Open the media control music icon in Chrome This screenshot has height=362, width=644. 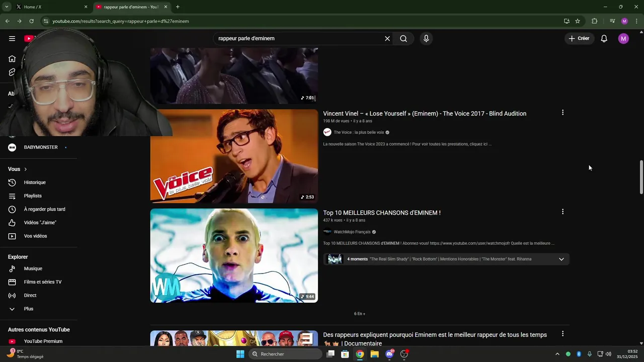click(x=612, y=21)
